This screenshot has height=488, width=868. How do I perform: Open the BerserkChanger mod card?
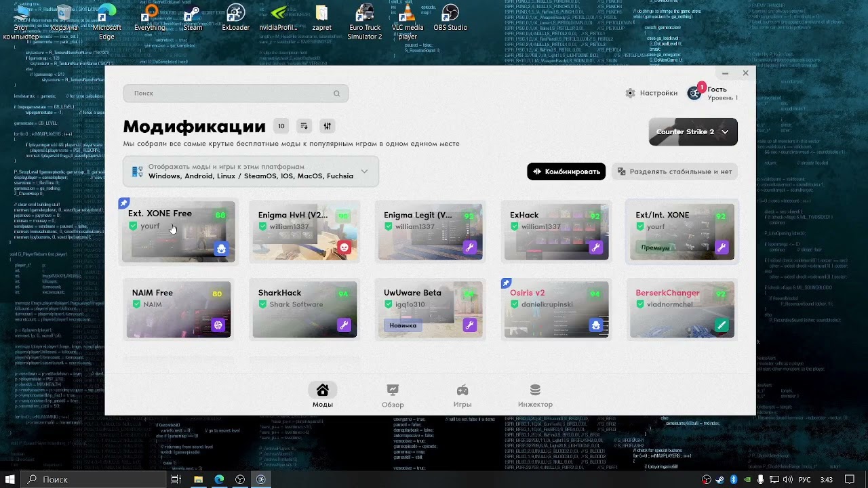tap(682, 309)
